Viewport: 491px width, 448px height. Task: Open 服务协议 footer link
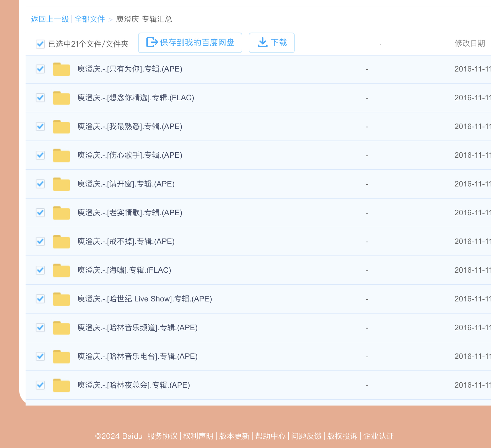tap(162, 436)
